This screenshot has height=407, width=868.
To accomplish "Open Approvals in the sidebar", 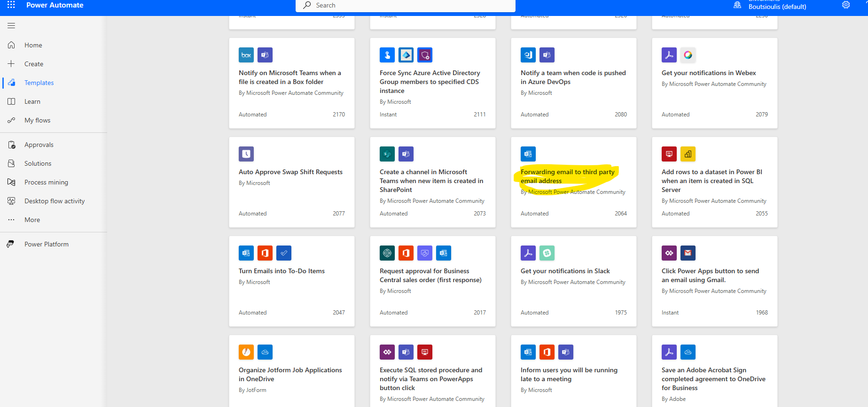I will 39,145.
